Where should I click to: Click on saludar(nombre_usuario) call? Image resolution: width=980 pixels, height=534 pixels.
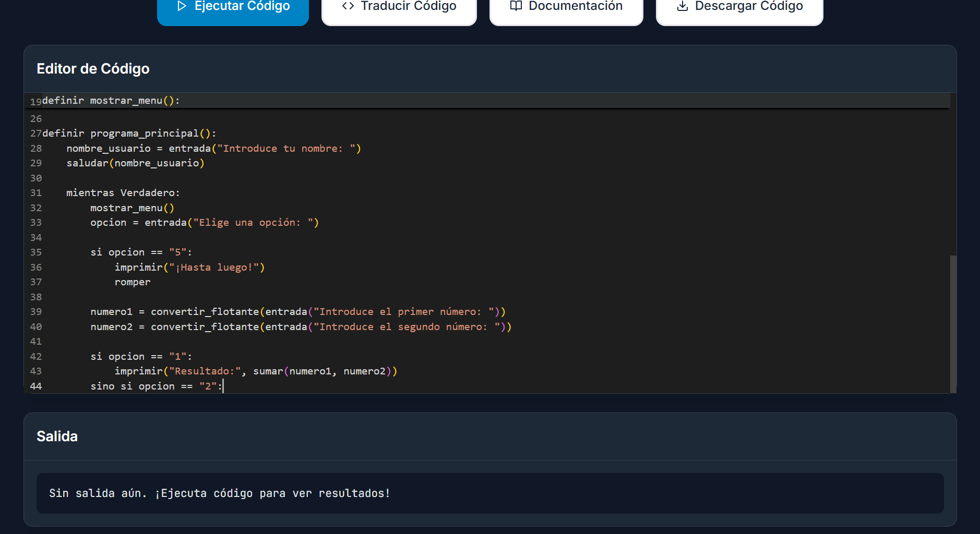point(135,163)
